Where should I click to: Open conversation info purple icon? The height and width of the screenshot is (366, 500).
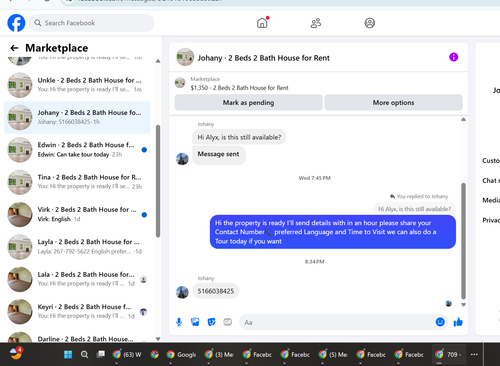pyautogui.click(x=453, y=57)
